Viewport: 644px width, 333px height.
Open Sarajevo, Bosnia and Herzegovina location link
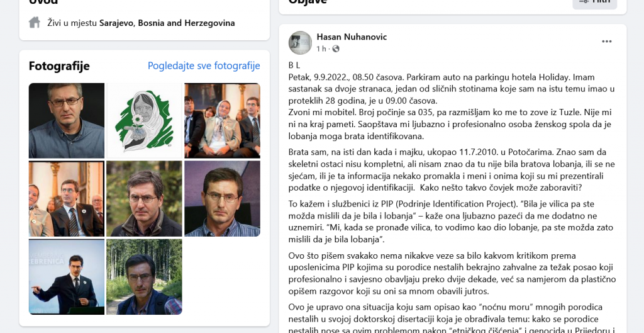[x=167, y=23]
